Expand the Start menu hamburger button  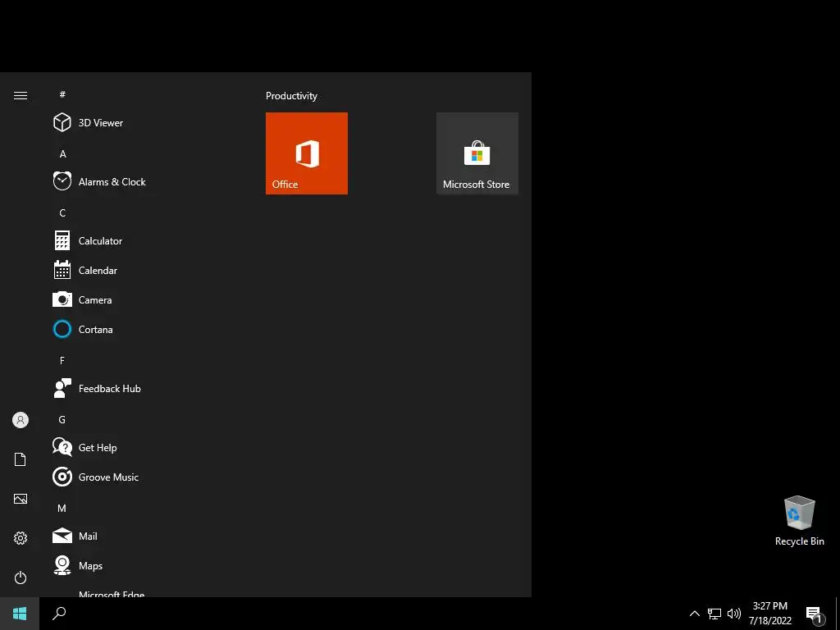[21, 95]
